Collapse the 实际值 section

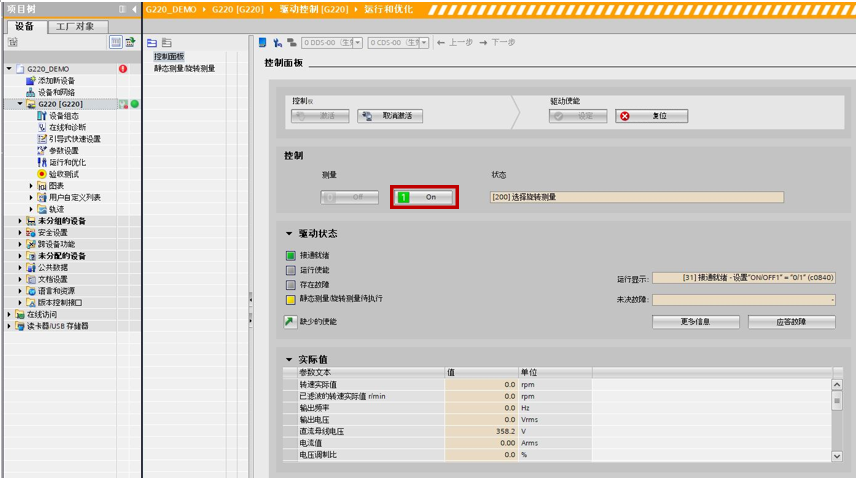pos(289,359)
